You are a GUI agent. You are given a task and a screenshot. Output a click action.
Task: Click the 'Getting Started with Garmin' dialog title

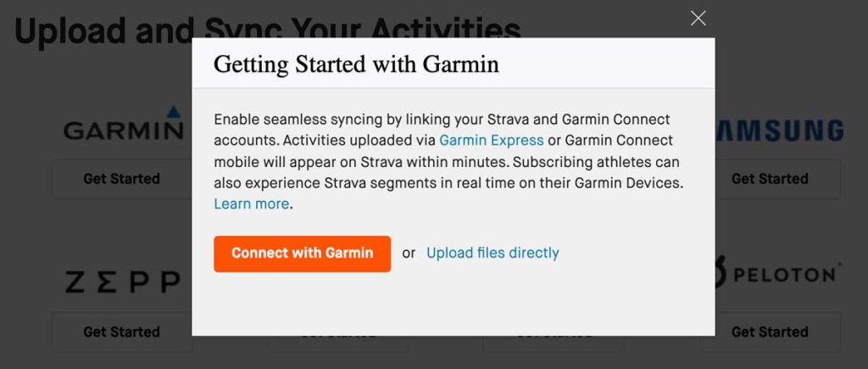[356, 64]
